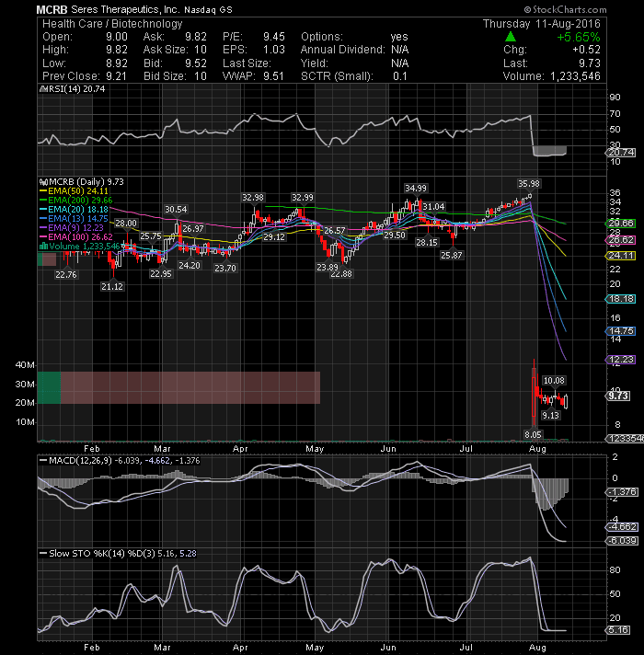Click the 34.99 June high price label
Image resolution: width=644 pixels, height=655 pixels.
(416, 189)
